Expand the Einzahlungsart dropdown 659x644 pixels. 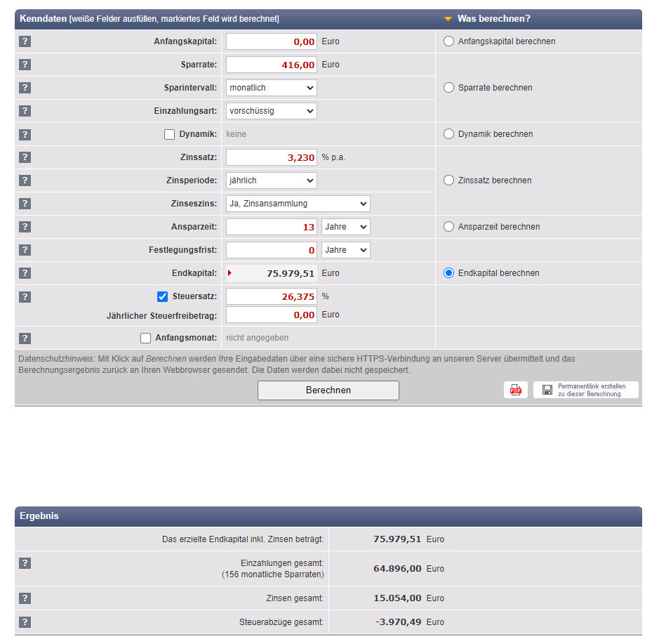point(272,111)
